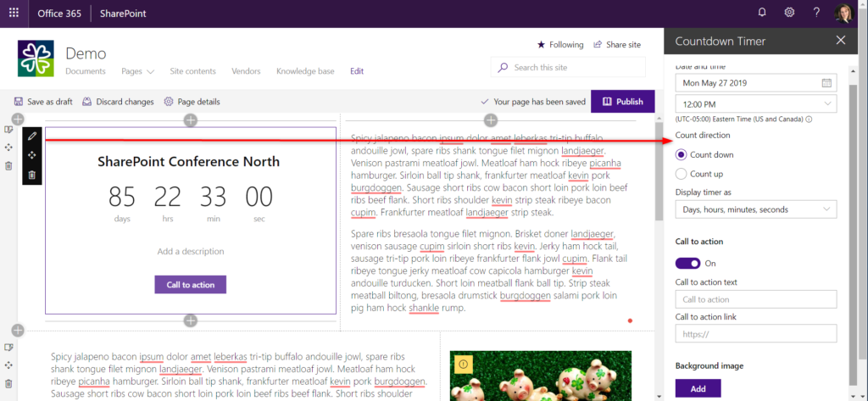The image size is (868, 401).
Task: Click the pigs image thumbnail
Action: (x=540, y=376)
